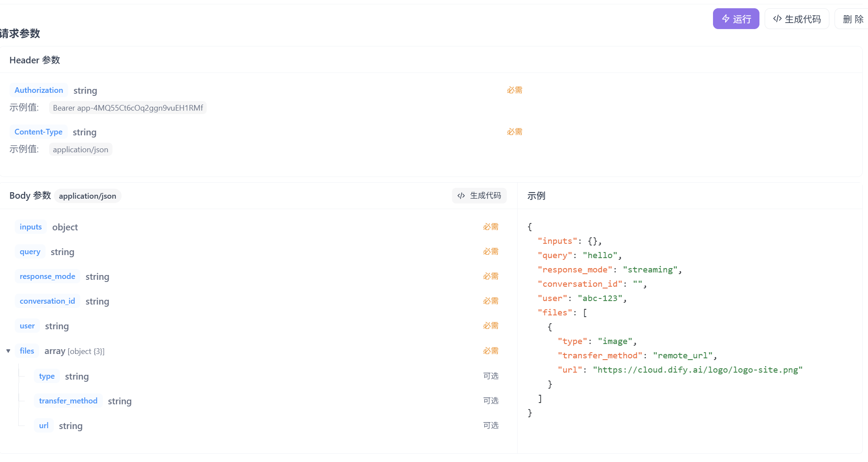Click the "transfer_method" key in JSON example

click(600, 356)
